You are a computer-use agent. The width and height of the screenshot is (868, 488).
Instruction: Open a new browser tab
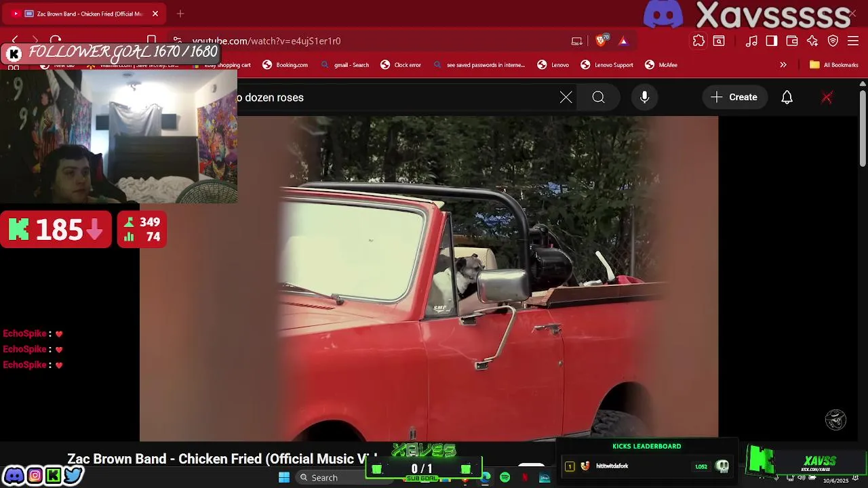[x=180, y=14]
